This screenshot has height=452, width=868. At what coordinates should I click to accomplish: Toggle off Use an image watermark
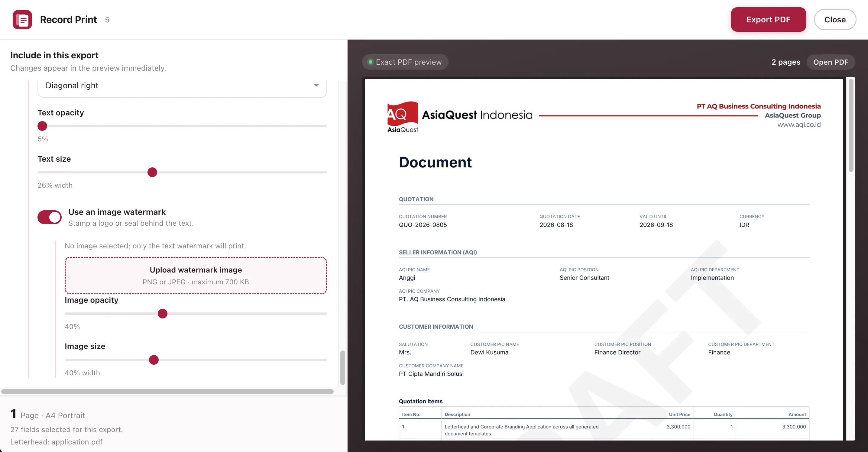click(x=50, y=217)
